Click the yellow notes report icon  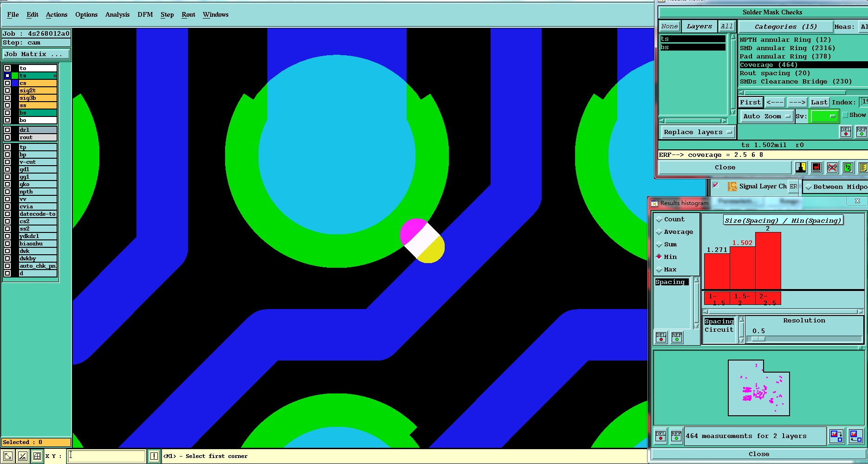pyautogui.click(x=863, y=168)
